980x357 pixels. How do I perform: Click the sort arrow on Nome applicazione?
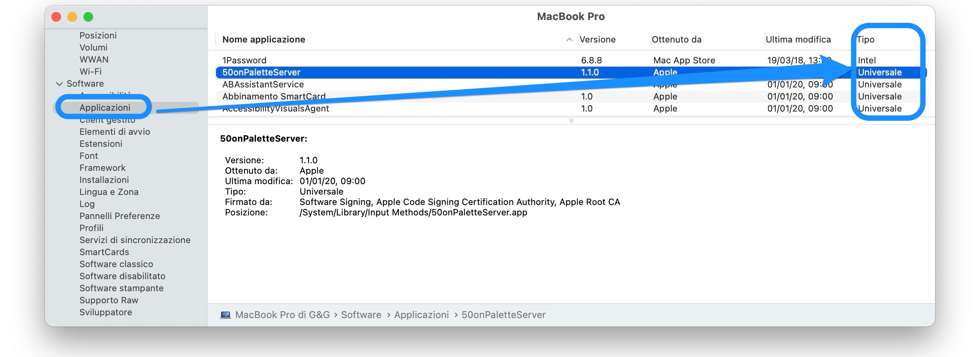tap(569, 39)
